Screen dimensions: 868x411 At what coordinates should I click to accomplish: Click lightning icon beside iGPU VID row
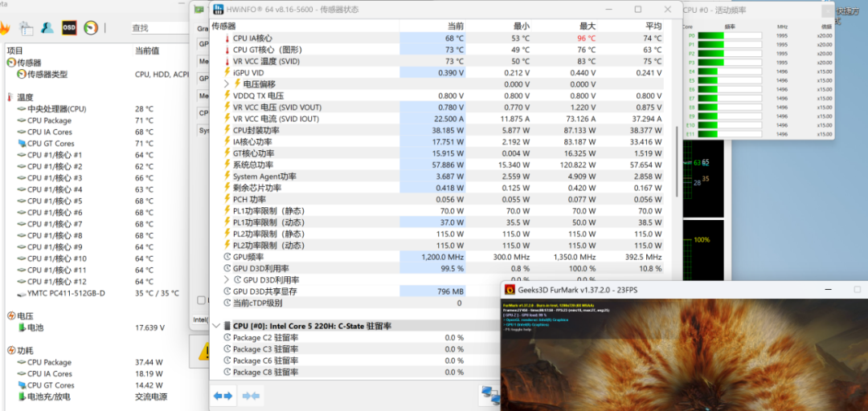click(227, 72)
